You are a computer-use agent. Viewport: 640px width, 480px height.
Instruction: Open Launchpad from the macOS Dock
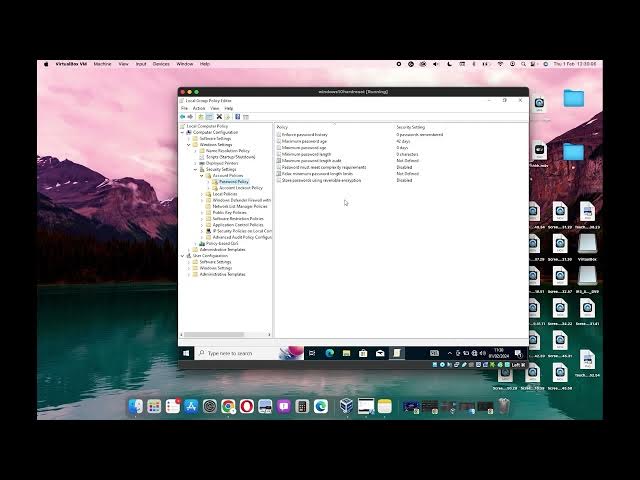tap(154, 406)
